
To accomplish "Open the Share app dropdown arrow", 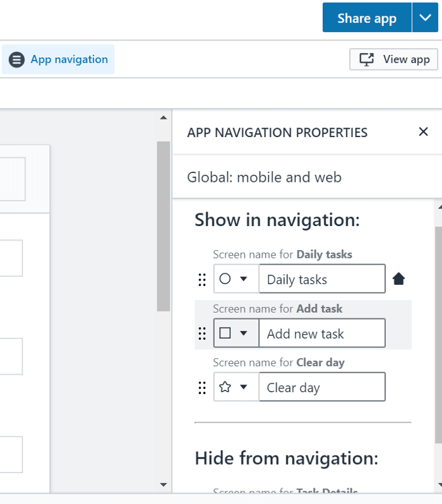I will click(425, 18).
